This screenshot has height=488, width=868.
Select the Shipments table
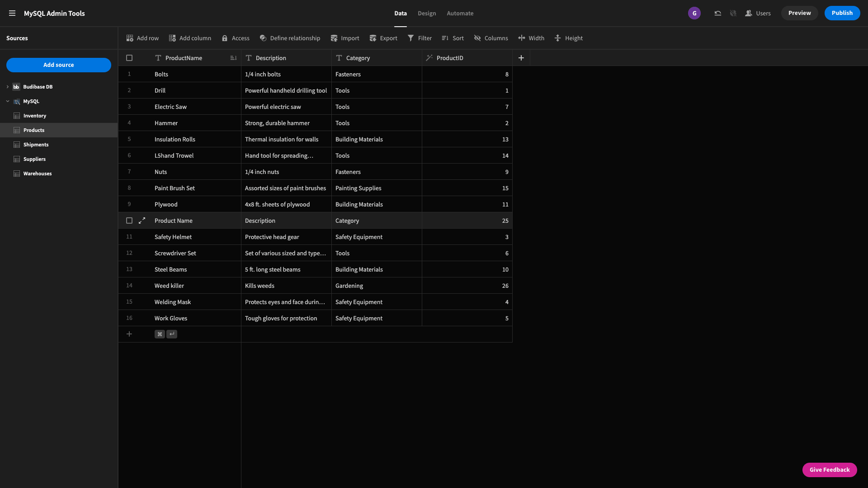pos(36,144)
